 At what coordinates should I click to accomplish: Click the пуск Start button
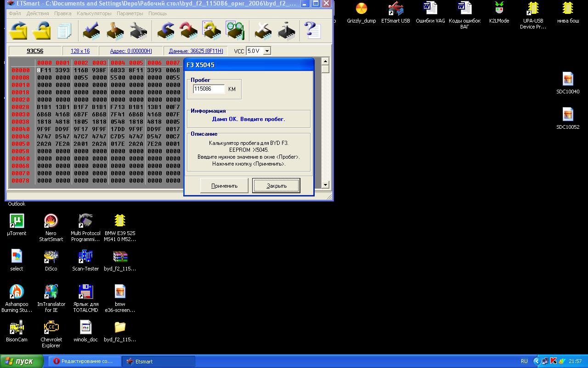pos(23,361)
